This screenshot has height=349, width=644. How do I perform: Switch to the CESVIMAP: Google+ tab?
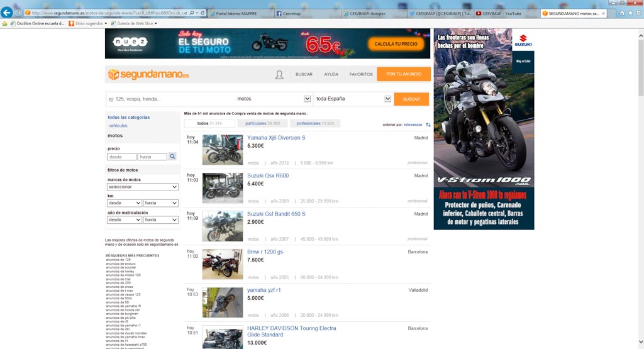pos(374,14)
